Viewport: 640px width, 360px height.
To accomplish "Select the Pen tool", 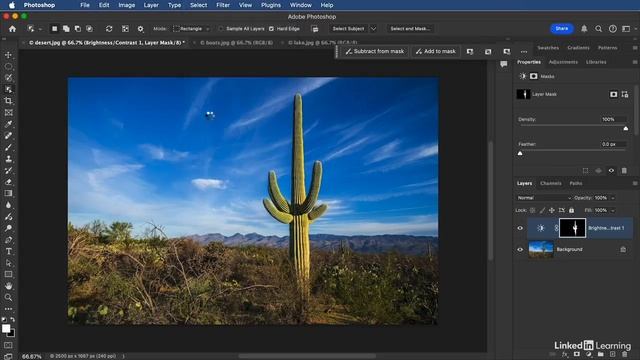I will point(8,240).
